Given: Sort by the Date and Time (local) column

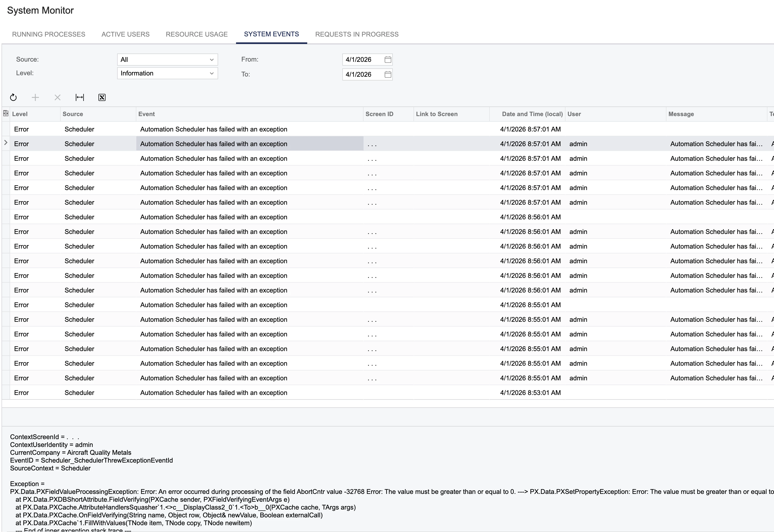Looking at the screenshot, I should click(x=532, y=114).
